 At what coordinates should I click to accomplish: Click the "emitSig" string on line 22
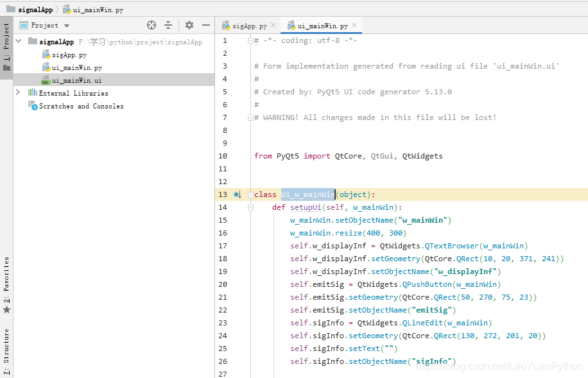[x=431, y=310]
